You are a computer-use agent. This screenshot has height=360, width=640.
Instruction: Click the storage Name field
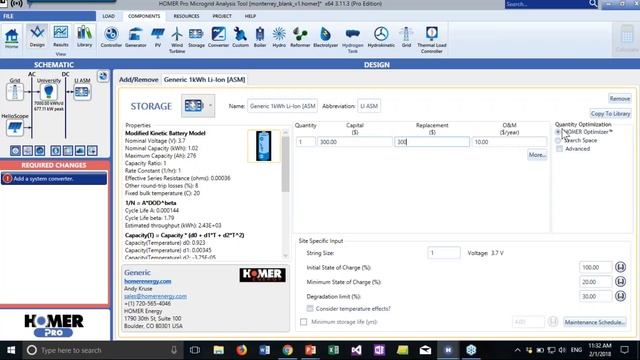coord(282,106)
